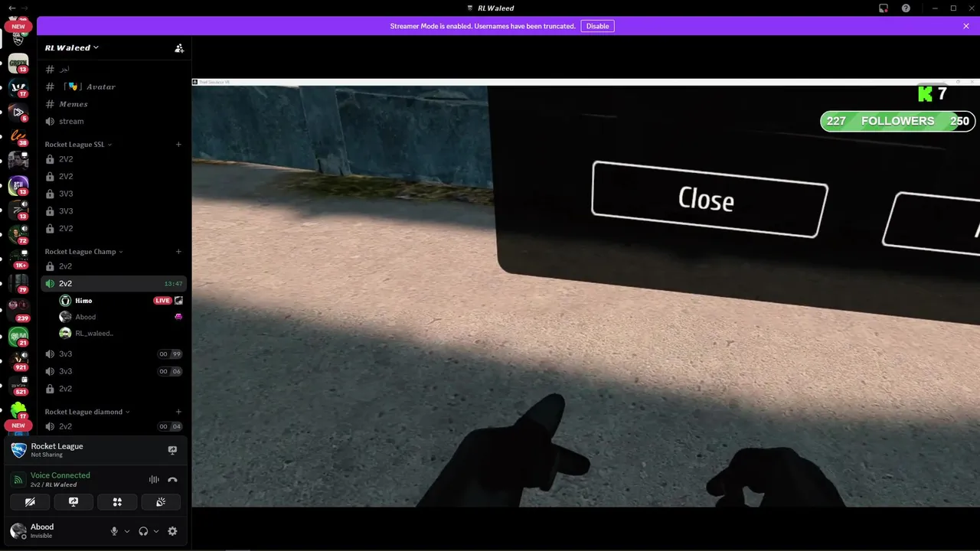The image size is (980, 551).
Task: Toggle the camera on in voice panel
Action: coord(30,502)
